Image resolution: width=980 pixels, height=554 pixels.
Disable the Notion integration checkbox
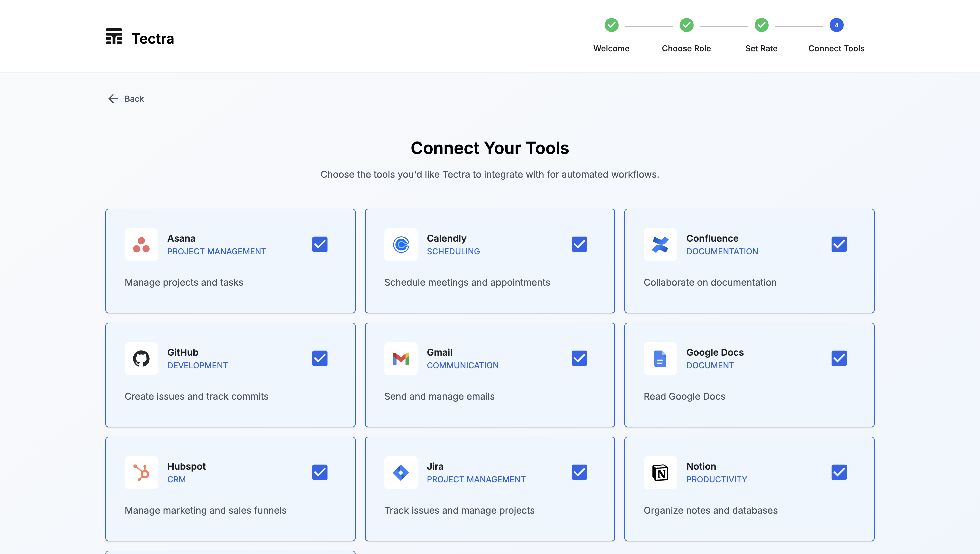pyautogui.click(x=839, y=472)
